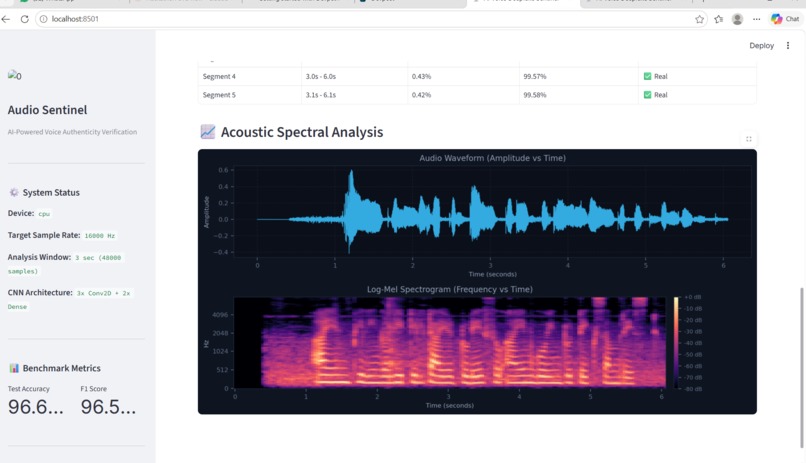806x463 pixels.
Task: Click the 0.43% fake probability cell
Action: [x=421, y=76]
